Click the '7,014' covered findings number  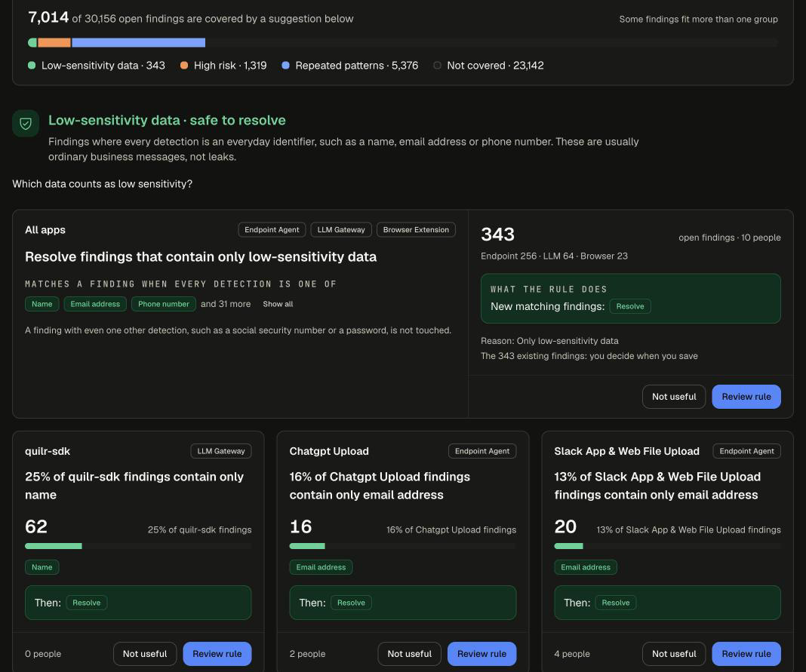click(48, 17)
